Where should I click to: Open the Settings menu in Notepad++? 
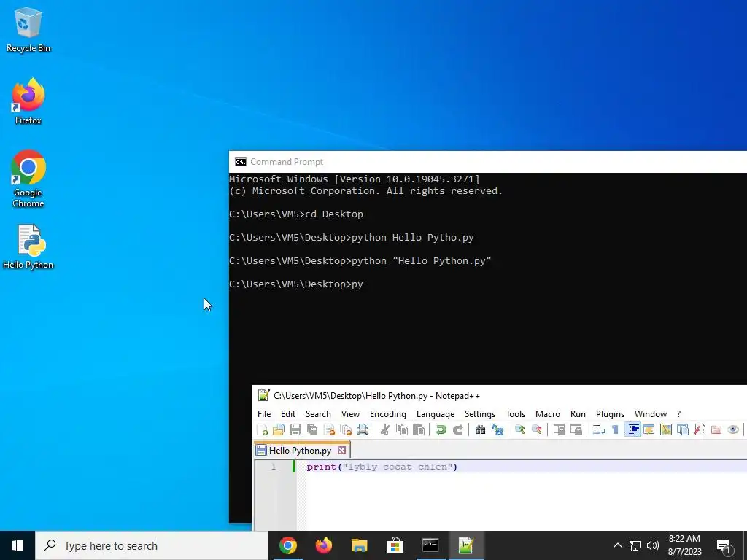click(480, 414)
